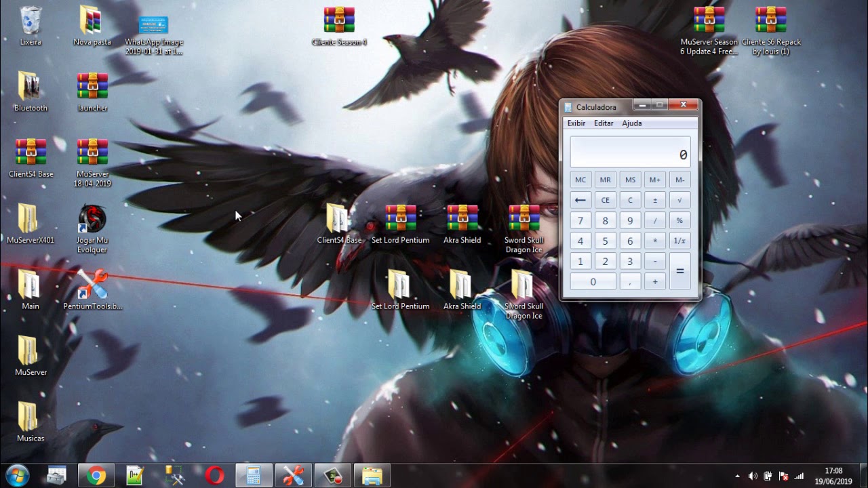Image resolution: width=868 pixels, height=488 pixels.
Task: Click the 0 digit button
Action: [593, 281]
